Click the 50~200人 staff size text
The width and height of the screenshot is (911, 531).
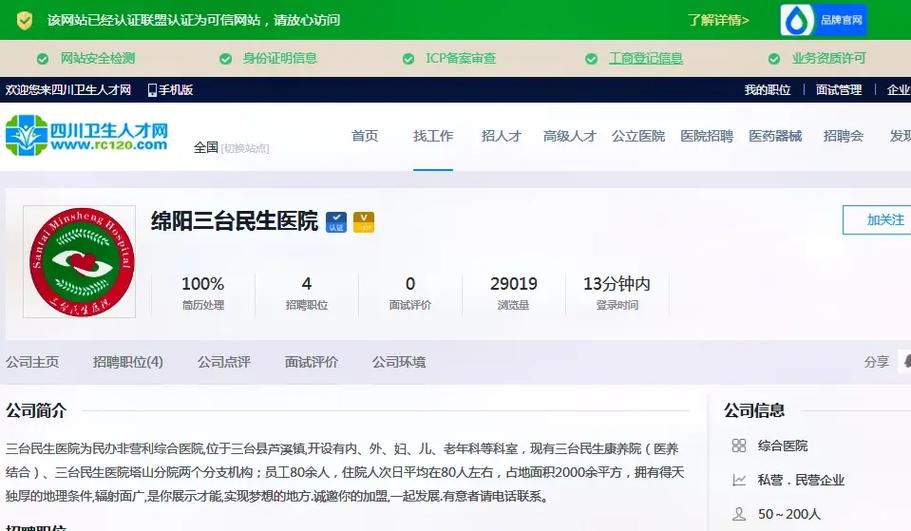[x=789, y=515]
